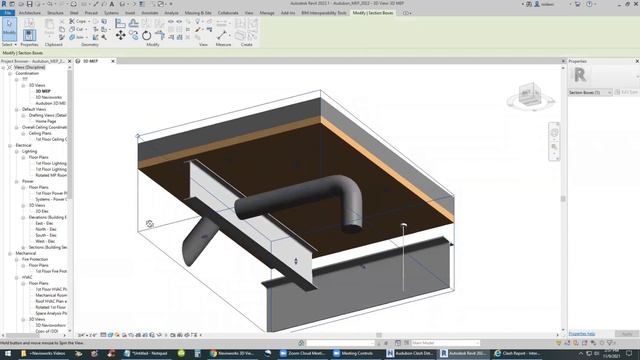This screenshot has width=640, height=360.
Task: Save the project from quick access toolbar
Action: [29, 4]
